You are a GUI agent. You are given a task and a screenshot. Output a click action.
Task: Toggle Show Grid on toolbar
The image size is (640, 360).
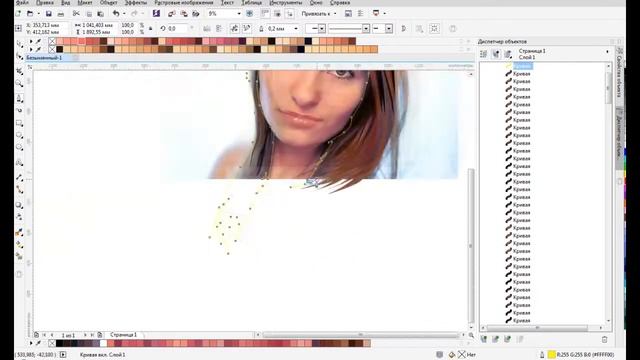click(x=278, y=13)
